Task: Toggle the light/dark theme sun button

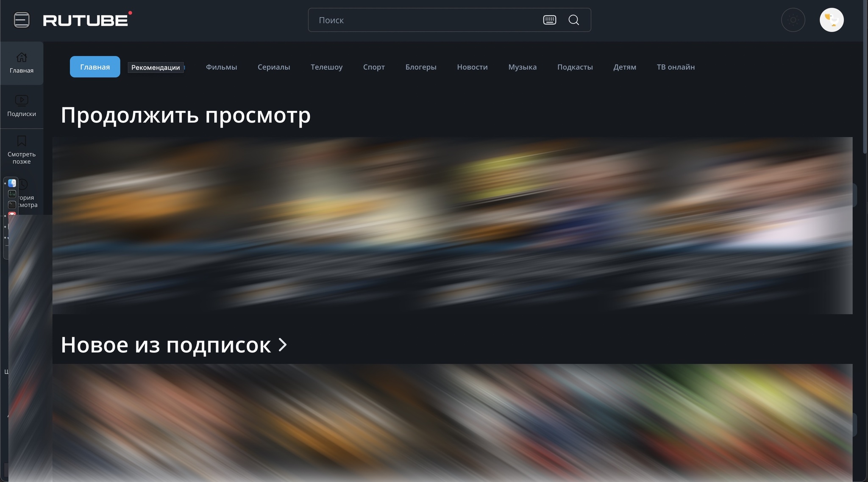Action: pos(793,20)
